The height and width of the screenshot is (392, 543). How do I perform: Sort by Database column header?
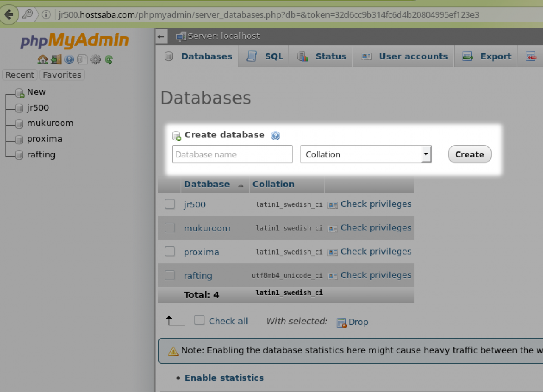click(x=207, y=184)
